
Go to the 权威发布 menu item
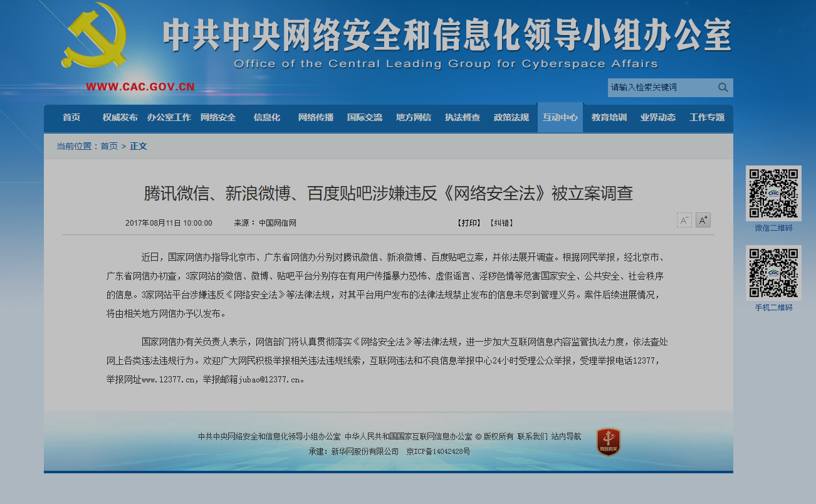120,118
